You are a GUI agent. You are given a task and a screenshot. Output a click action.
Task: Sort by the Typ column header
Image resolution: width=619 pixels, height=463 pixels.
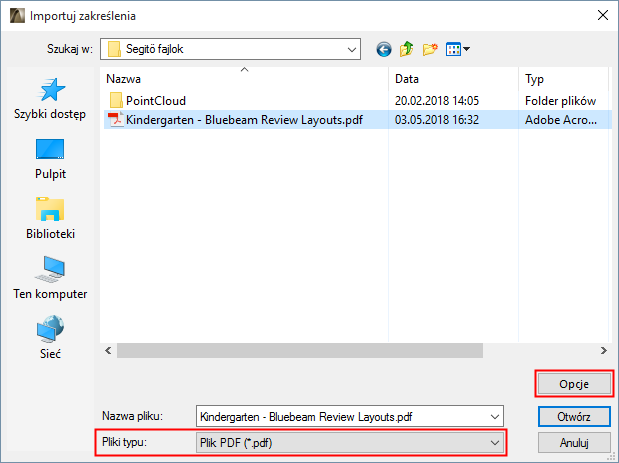pyautogui.click(x=563, y=79)
